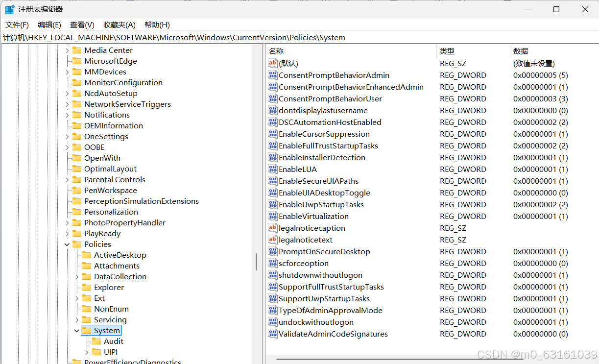Select the MonitorConfiguration tree key
The height and width of the screenshot is (364, 599).
tap(123, 82)
